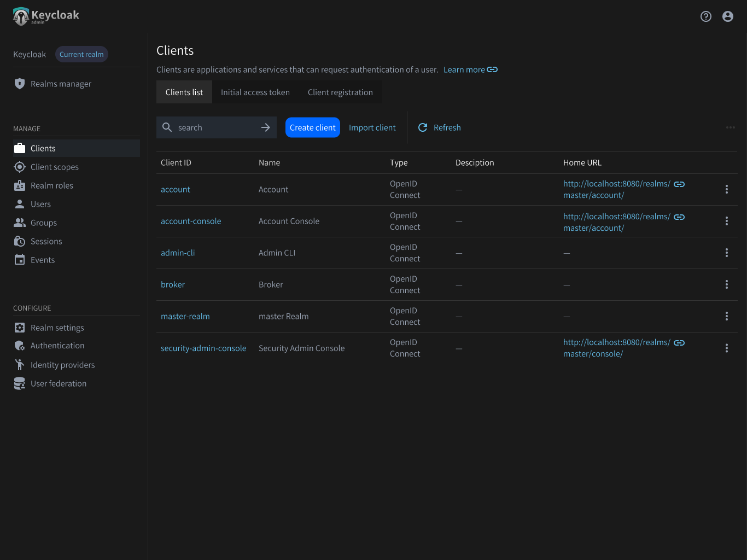Switch to the Client registration tab
747x560 pixels.
click(x=340, y=92)
